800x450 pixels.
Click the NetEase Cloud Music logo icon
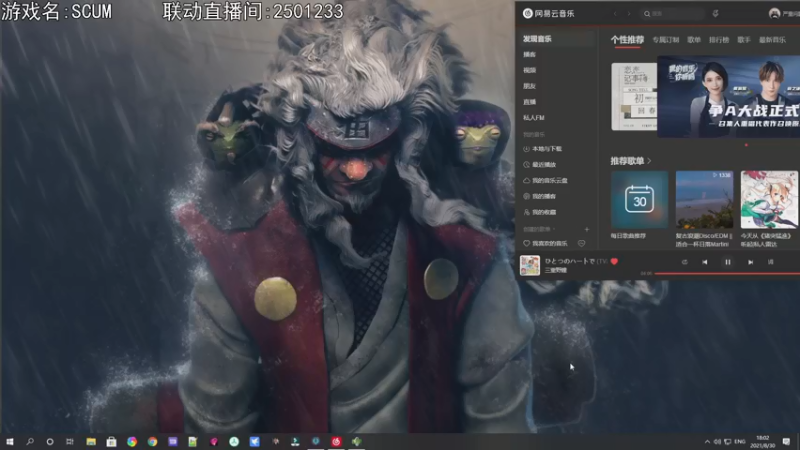click(x=528, y=14)
